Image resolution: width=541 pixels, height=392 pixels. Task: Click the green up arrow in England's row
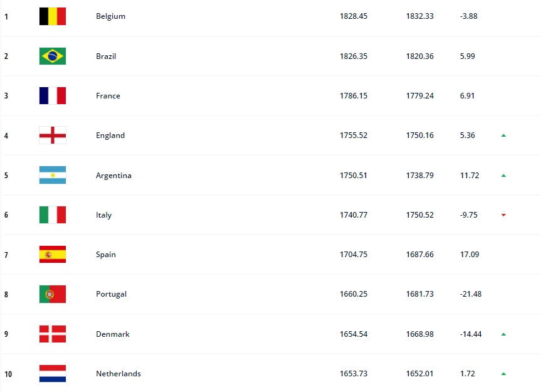[x=503, y=135]
